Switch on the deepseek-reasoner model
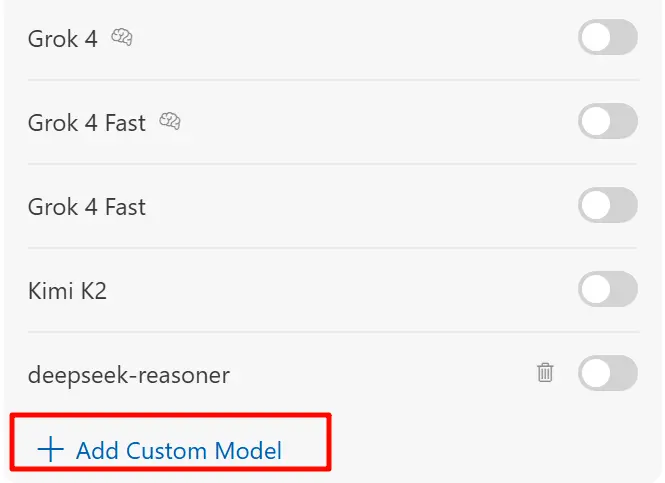 pos(607,374)
